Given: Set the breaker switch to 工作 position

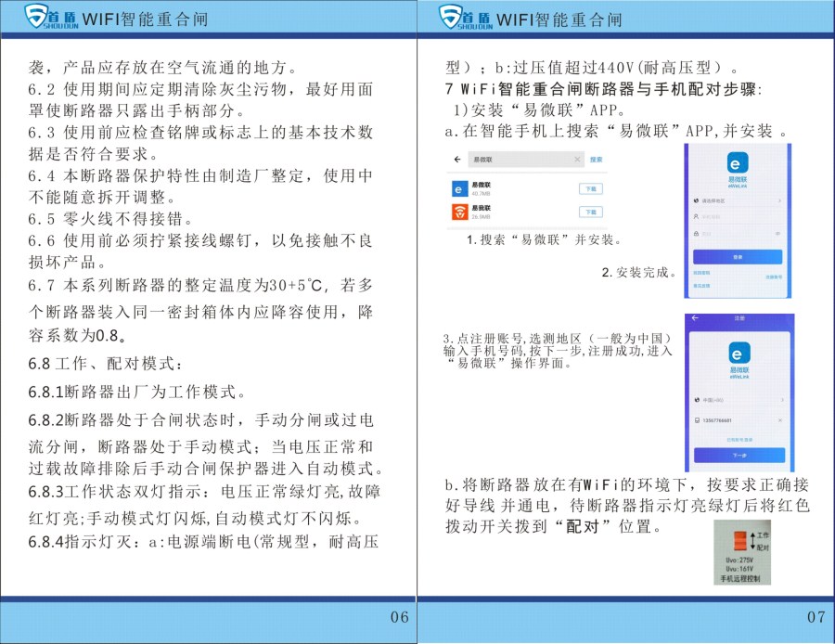Looking at the screenshot, I should tap(740, 535).
